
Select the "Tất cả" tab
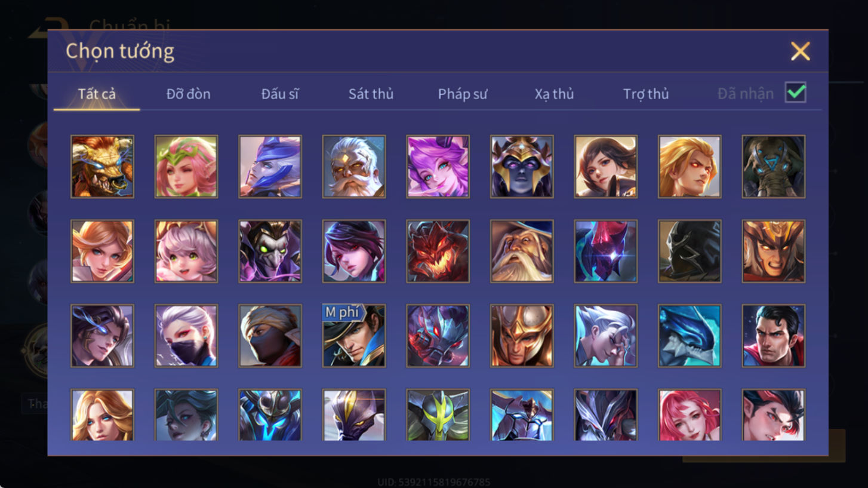97,94
